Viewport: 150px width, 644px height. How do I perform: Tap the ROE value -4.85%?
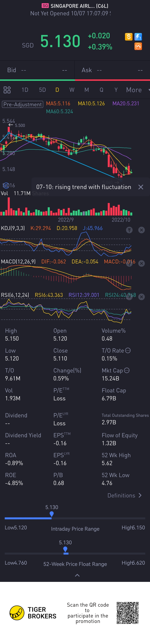tap(14, 483)
